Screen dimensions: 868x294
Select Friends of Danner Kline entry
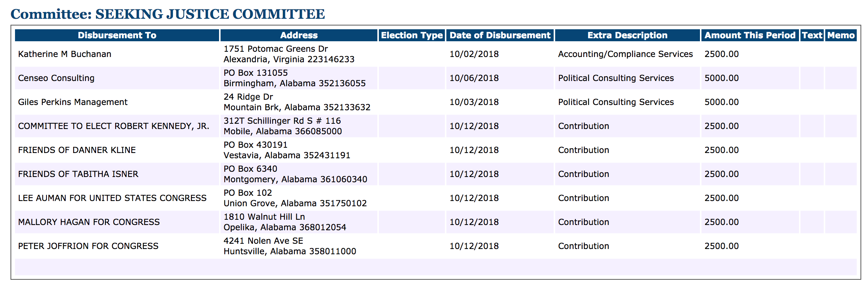point(77,150)
